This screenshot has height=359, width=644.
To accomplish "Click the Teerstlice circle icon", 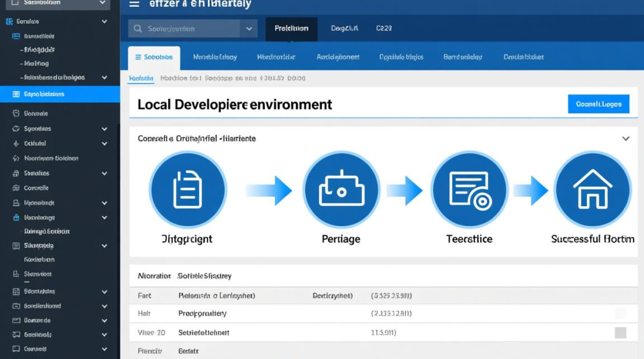I will pyautogui.click(x=469, y=190).
